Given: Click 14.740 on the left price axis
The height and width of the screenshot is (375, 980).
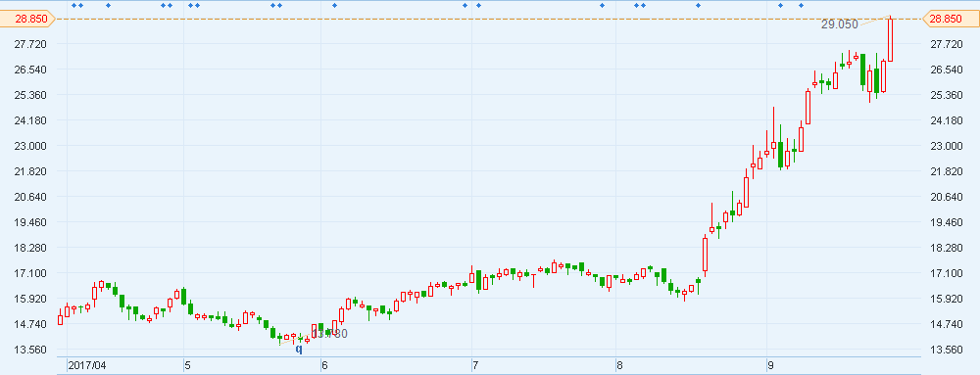Looking at the screenshot, I should click(31, 324).
